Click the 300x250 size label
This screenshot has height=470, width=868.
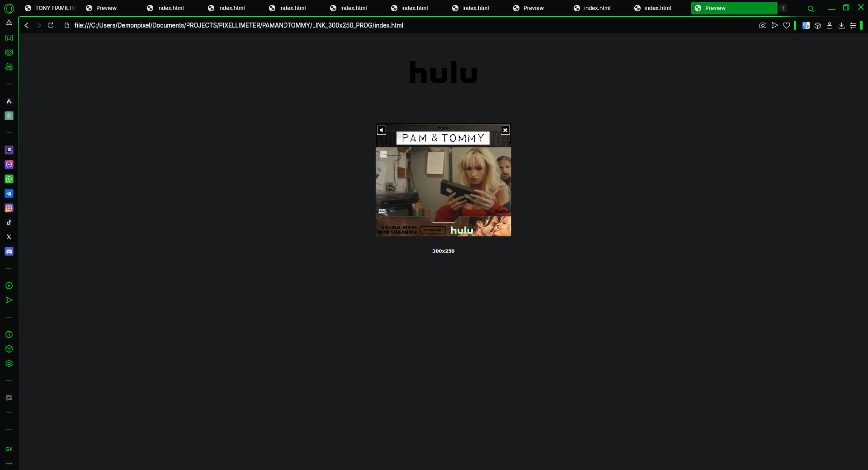[x=443, y=251]
